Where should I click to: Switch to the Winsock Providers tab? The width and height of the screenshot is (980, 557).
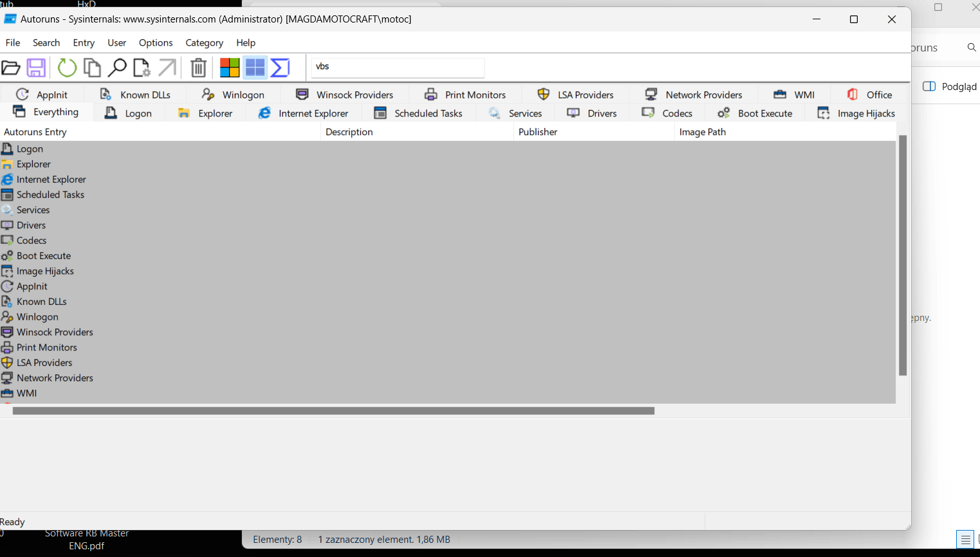[x=344, y=95]
